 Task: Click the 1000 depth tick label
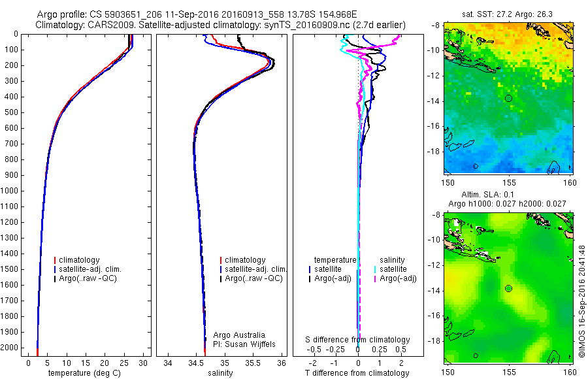(x=9, y=191)
